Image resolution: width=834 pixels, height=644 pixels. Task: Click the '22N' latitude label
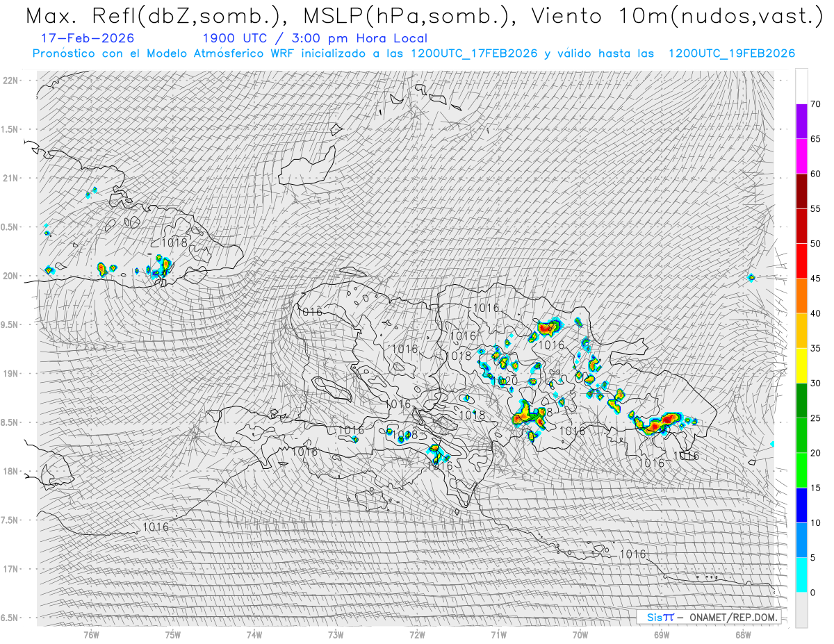(x=10, y=81)
